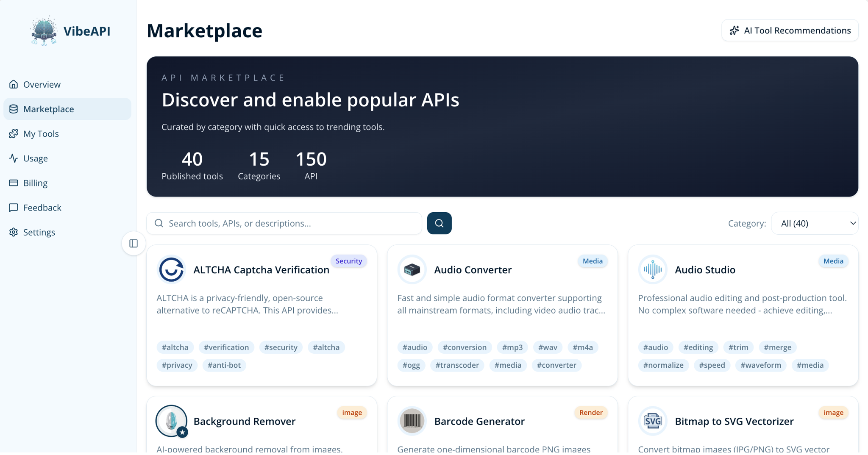This screenshot has width=868, height=455.
Task: Click the Background Remover image thumbnail icon
Action: click(x=171, y=421)
